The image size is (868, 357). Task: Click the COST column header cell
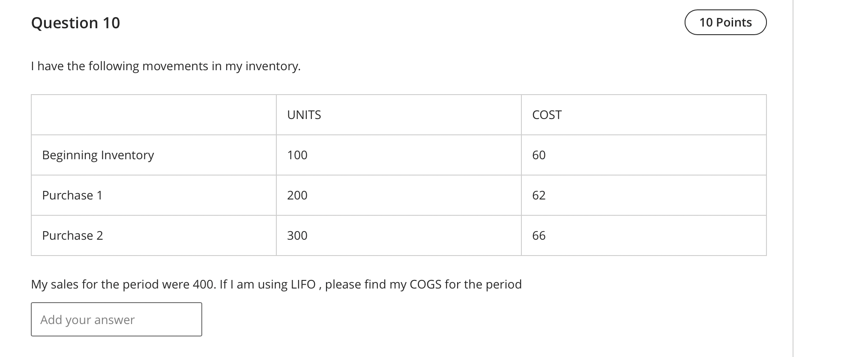pos(644,115)
